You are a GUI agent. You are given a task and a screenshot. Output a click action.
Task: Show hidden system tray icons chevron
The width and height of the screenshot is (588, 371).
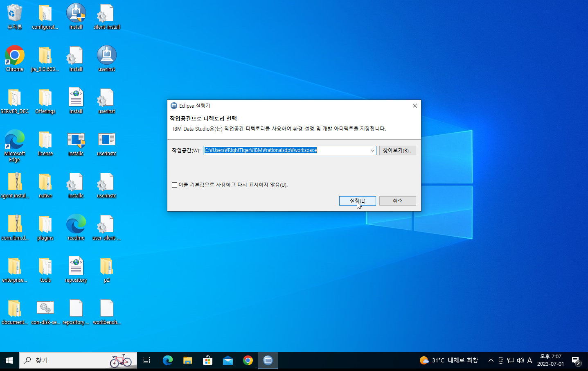click(491, 360)
